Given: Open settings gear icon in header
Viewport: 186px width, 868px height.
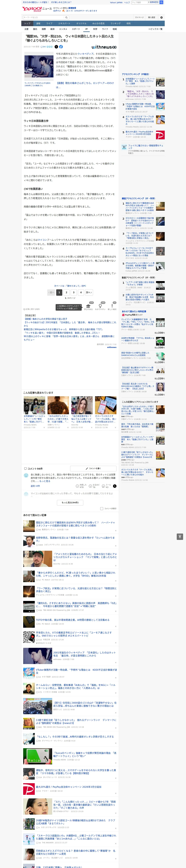Looking at the screenshot, I should pyautogui.click(x=161, y=18).
